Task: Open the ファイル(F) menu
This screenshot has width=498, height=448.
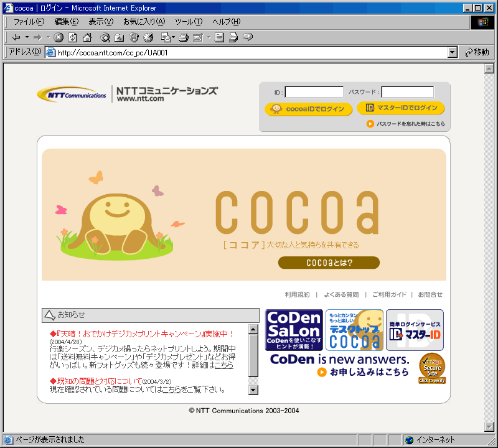Action: point(29,22)
